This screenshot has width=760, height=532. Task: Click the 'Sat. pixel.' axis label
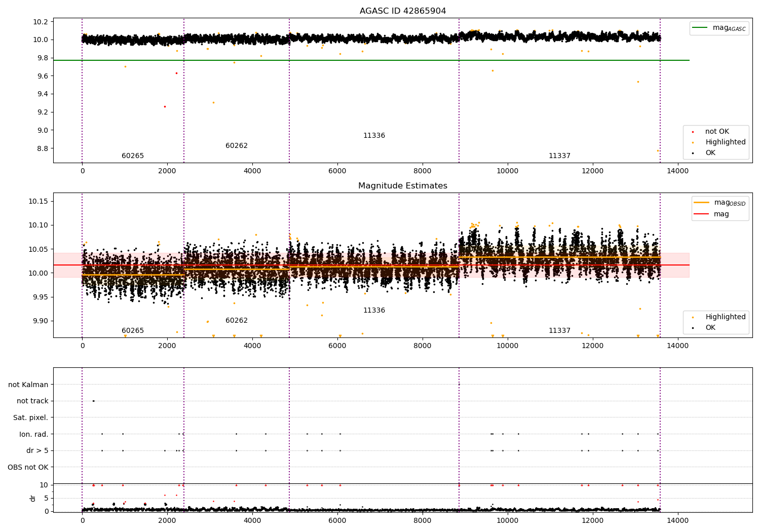pos(31,418)
